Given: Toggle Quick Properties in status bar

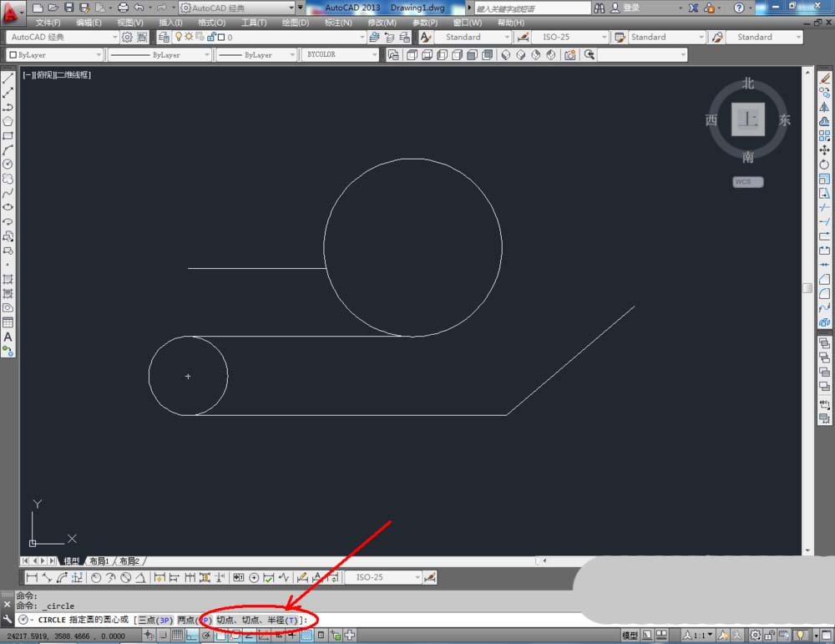Looking at the screenshot, I should tap(321, 635).
